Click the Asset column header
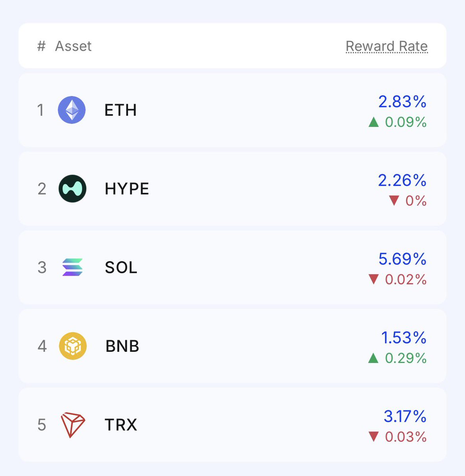This screenshot has height=476, width=465. click(73, 46)
